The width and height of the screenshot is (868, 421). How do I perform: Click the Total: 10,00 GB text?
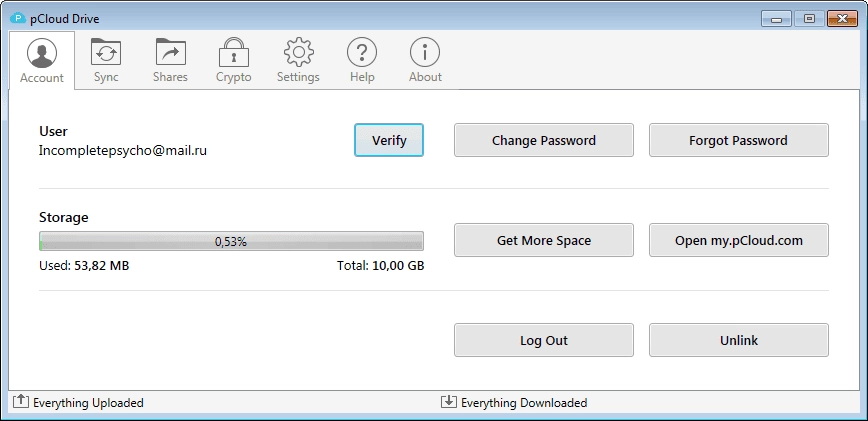[x=380, y=266]
